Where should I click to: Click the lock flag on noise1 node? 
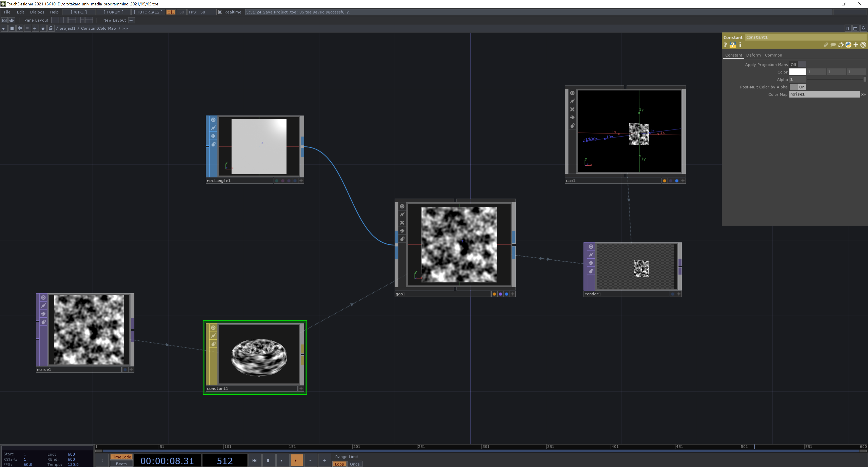[43, 322]
